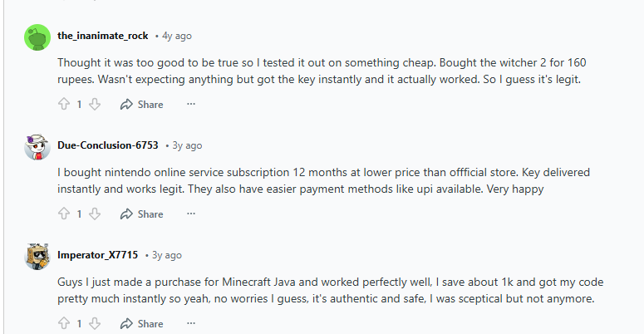Screen dimensions: 644x334
Task: Upvote the_inanimate_rock's comment
Action: tap(64, 105)
